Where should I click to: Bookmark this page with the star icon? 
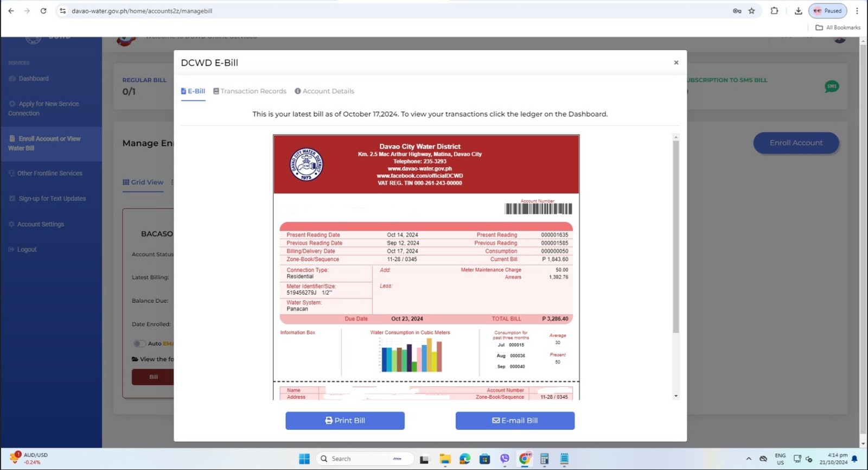coord(751,11)
